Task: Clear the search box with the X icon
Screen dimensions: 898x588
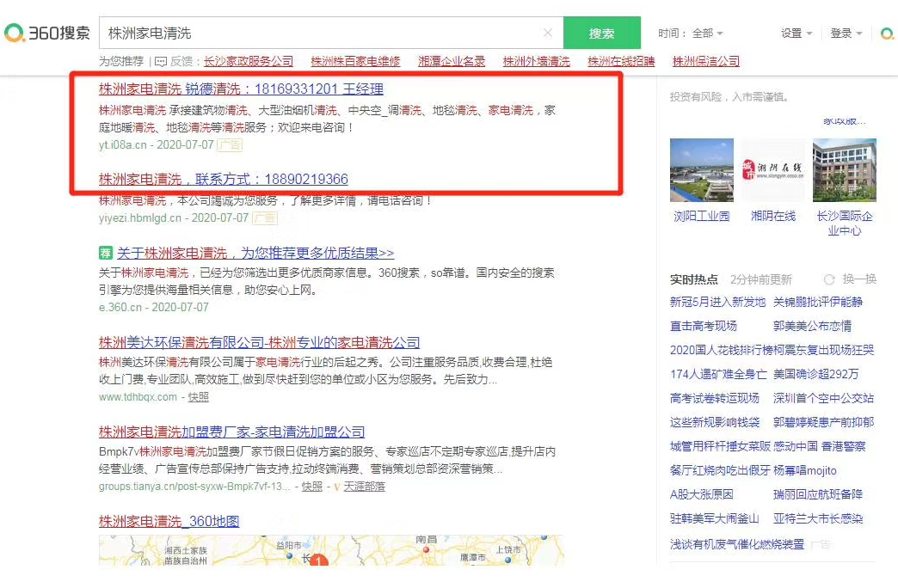Action: click(x=548, y=33)
